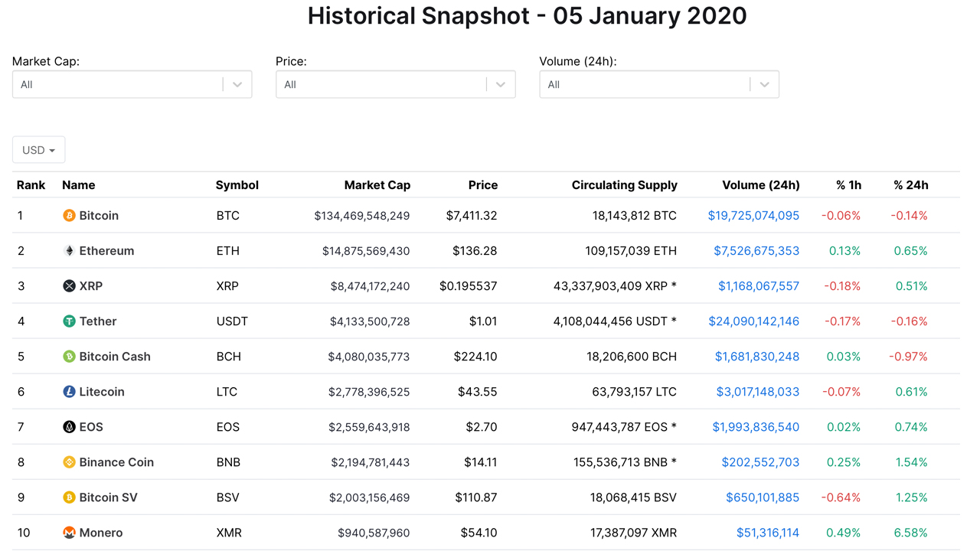Click EOS volume $1,993,836,540 link
This screenshot has width=980, height=551.
coord(756,427)
